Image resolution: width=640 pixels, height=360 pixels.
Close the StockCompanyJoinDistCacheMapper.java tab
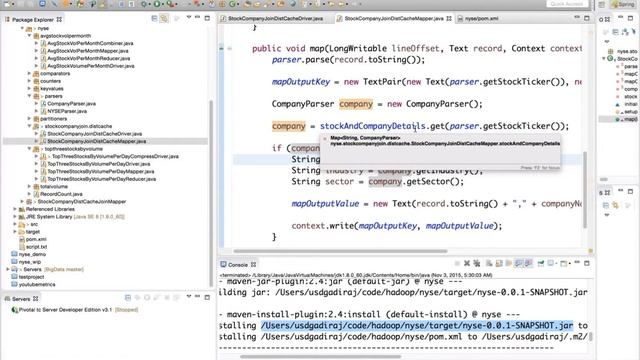click(x=449, y=18)
